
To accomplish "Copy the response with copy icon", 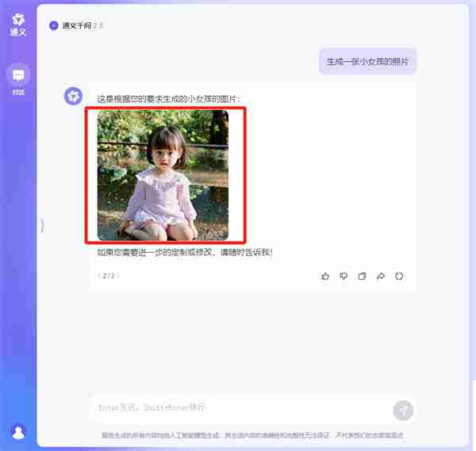I will point(363,276).
